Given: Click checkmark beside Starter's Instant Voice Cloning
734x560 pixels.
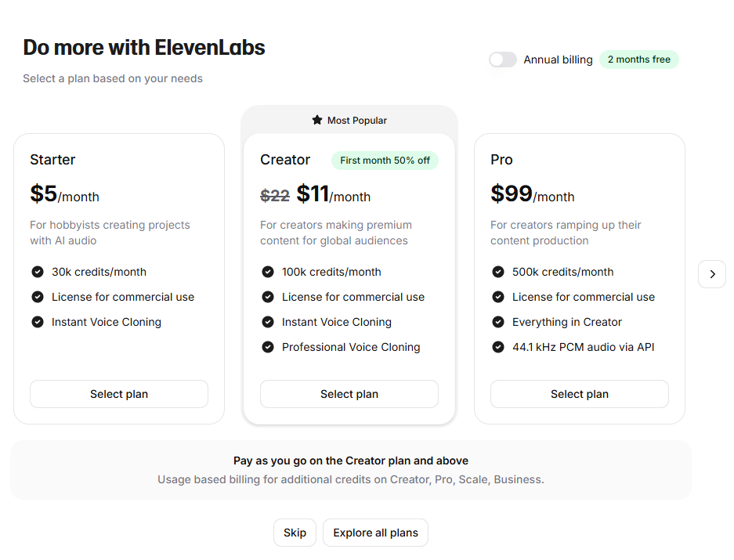Looking at the screenshot, I should tap(38, 322).
